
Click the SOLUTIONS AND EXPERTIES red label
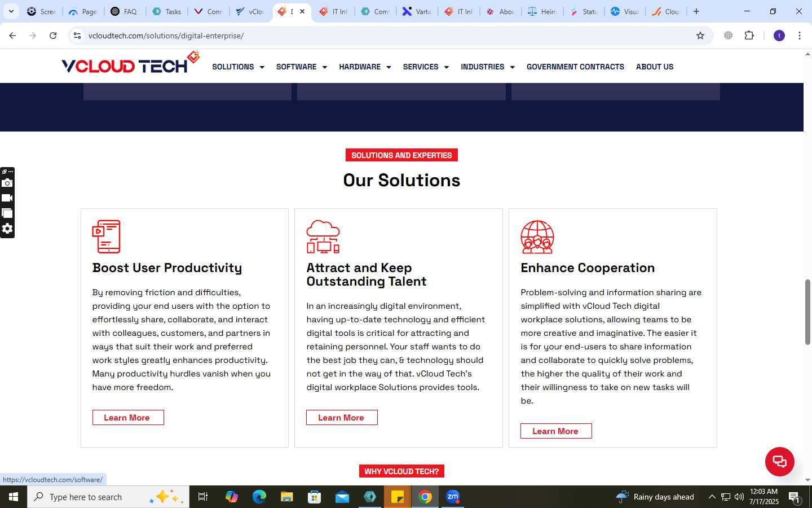(x=401, y=155)
